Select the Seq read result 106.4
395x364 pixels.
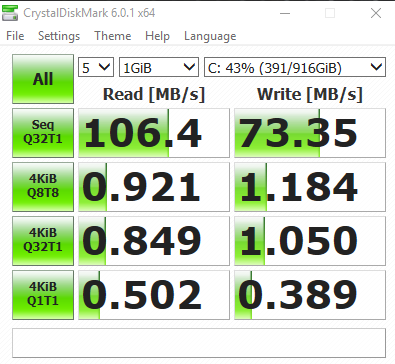[154, 133]
